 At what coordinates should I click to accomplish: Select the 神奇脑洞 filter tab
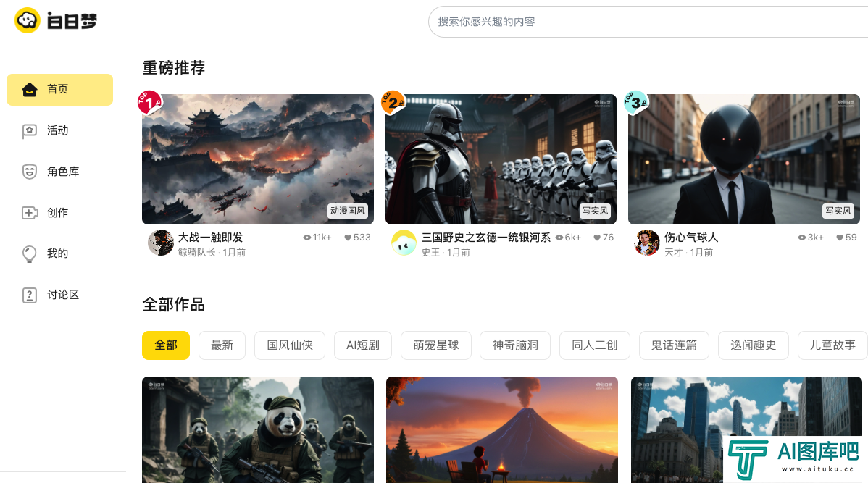[x=515, y=345]
